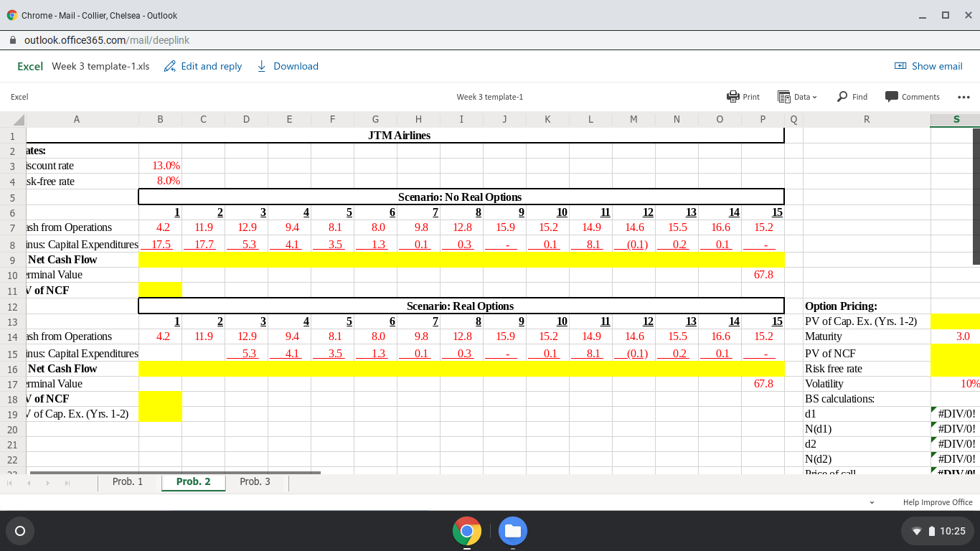Select the 8.0% risk-free rate cell
This screenshot has width=980, height=551.
click(x=160, y=181)
